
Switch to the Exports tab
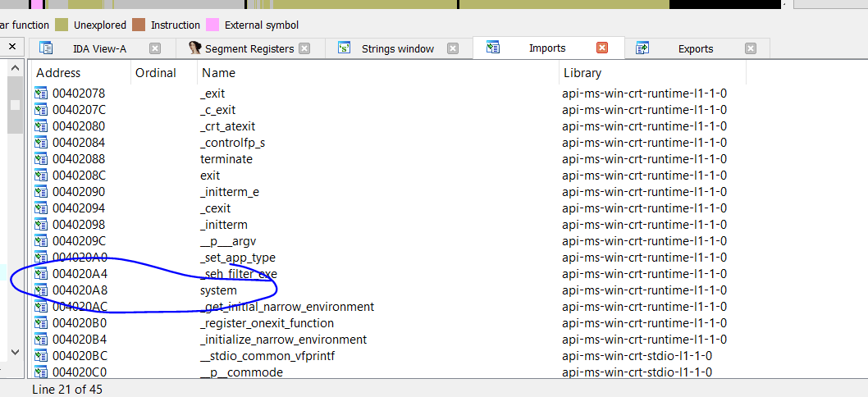point(695,48)
